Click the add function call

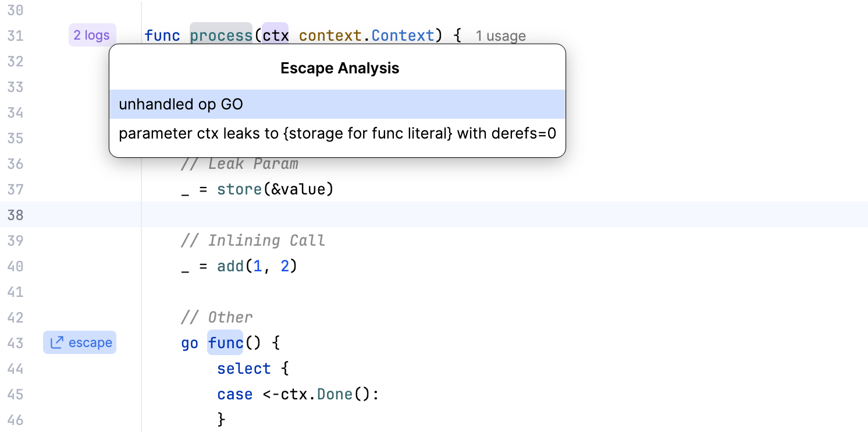point(230,266)
